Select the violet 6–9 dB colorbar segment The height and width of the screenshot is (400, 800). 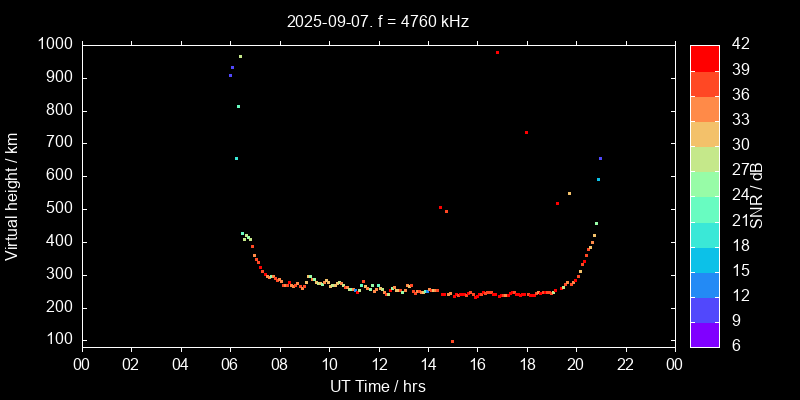[704, 335]
